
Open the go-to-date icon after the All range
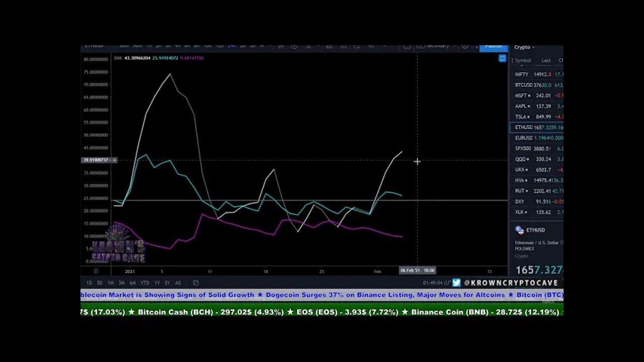[x=196, y=283]
